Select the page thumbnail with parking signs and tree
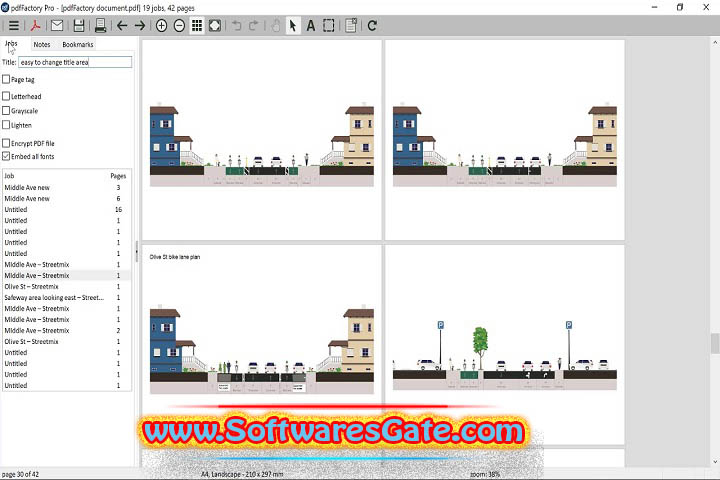 tap(505, 344)
